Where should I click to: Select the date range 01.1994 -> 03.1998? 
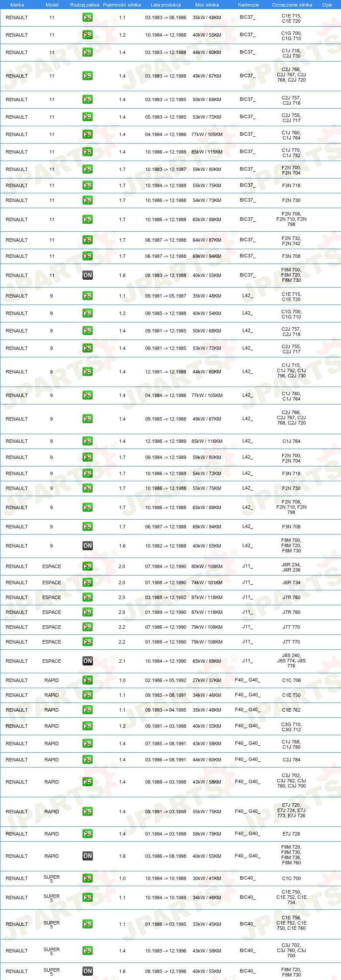(x=166, y=834)
